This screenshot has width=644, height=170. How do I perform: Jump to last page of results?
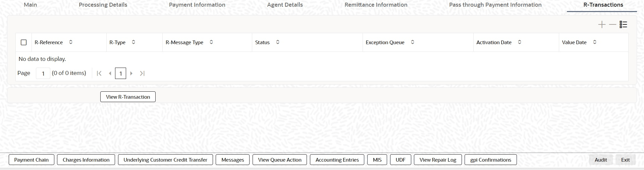coord(142,73)
